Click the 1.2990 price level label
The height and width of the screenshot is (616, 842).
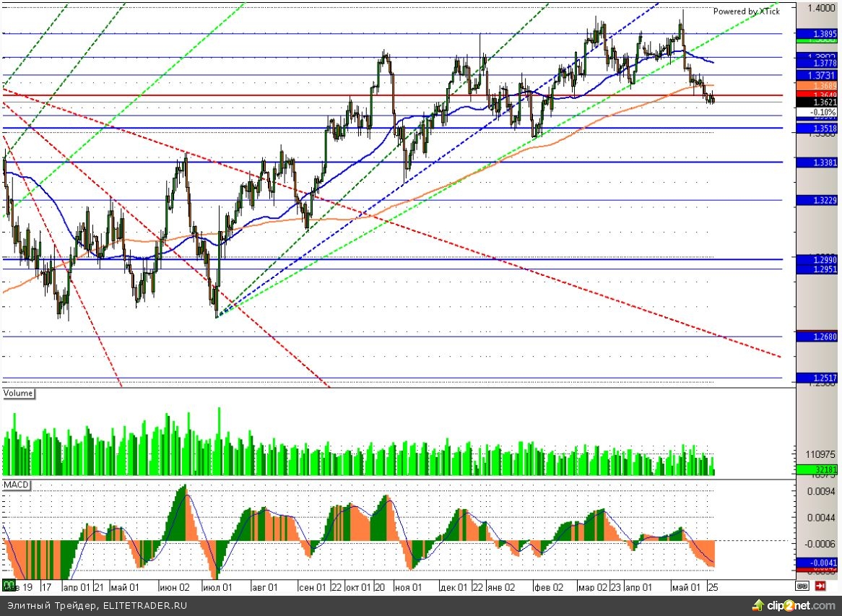pos(817,260)
